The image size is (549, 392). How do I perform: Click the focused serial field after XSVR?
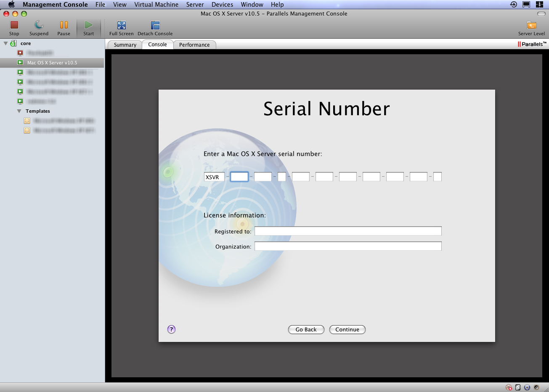(239, 177)
